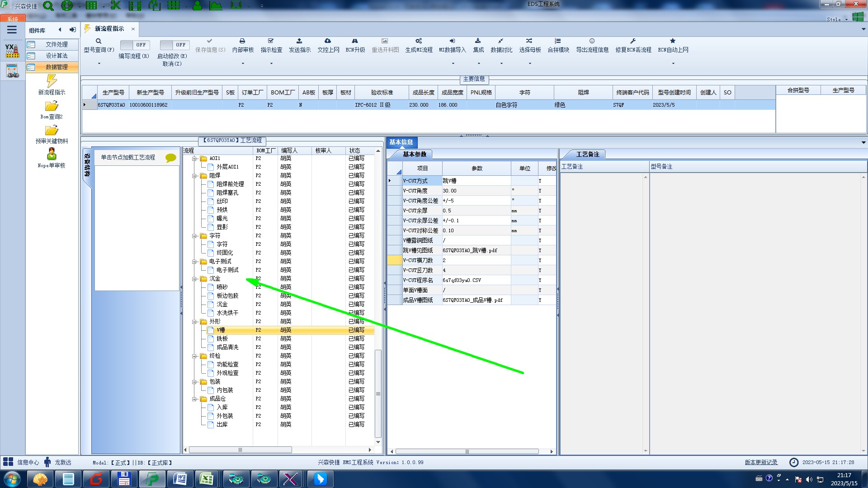This screenshot has width=868, height=488.
Task: Click ECN自动上网 star icon
Action: [673, 41]
